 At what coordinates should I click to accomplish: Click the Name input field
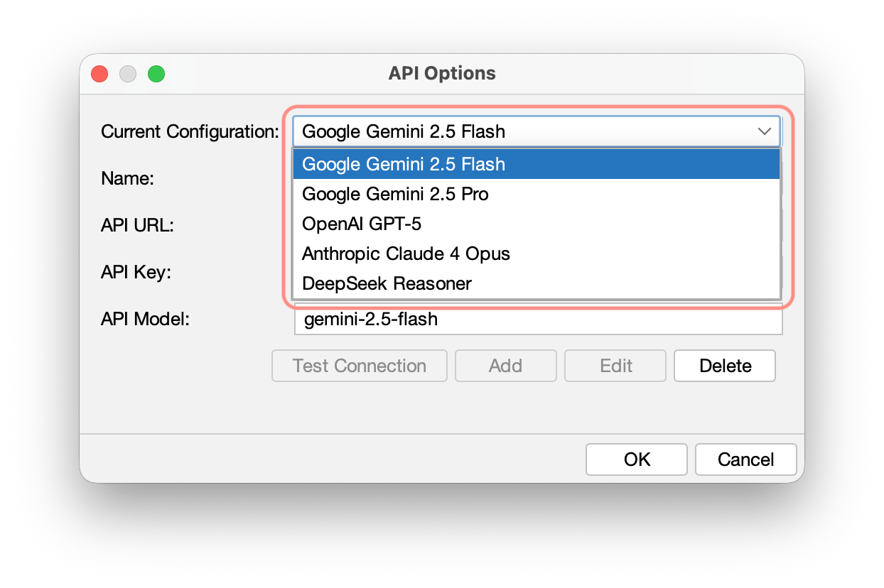tap(538, 178)
